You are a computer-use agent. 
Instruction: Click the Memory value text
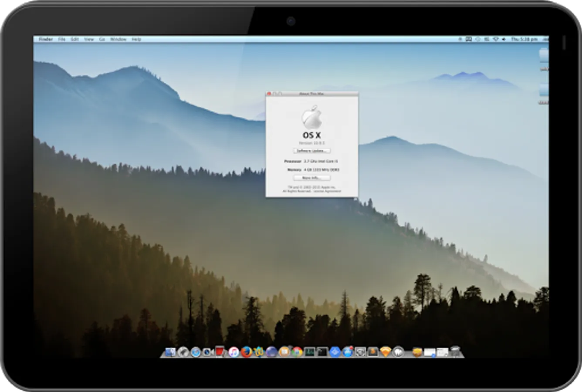click(321, 169)
